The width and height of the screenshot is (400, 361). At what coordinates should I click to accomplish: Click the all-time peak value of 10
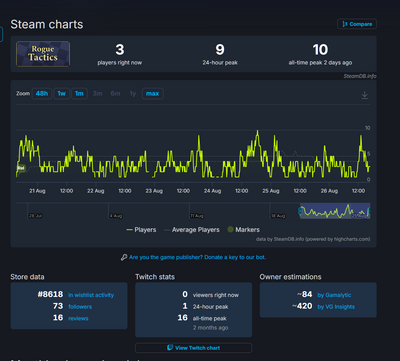320,50
